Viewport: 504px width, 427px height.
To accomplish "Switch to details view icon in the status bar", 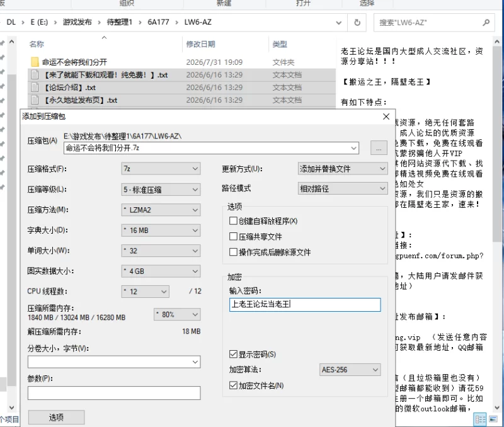I will pyautogui.click(x=481, y=419).
